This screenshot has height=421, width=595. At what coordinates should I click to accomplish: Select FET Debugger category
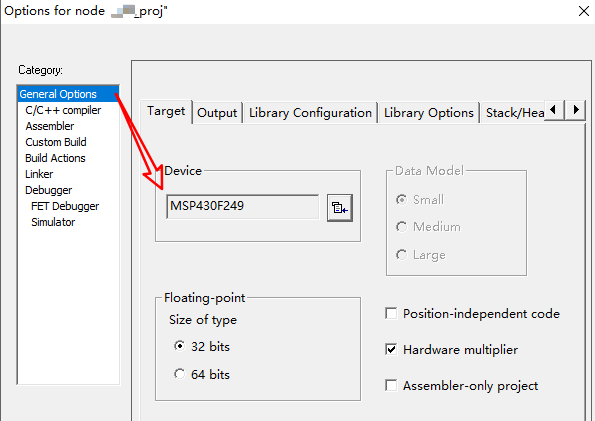click(x=65, y=206)
